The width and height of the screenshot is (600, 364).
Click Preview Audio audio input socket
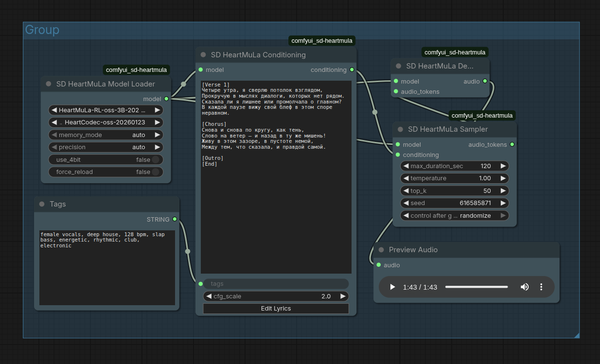tap(379, 265)
